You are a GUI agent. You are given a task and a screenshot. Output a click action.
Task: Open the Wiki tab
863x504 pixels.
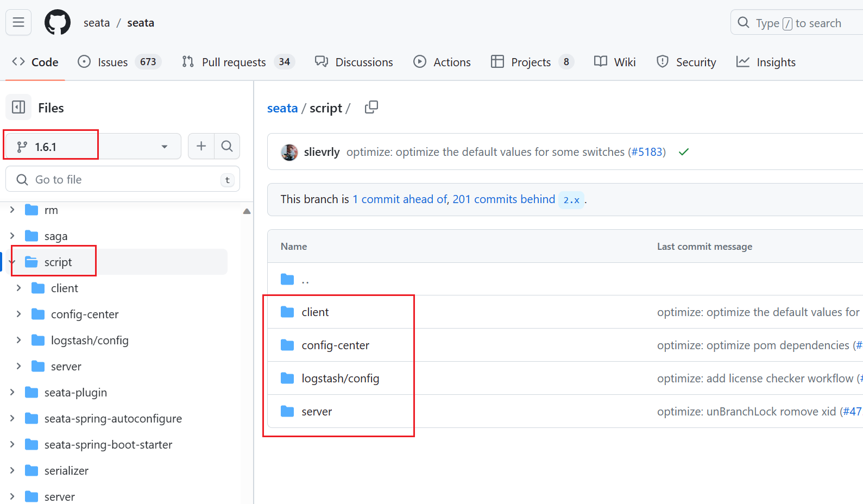tap(615, 62)
